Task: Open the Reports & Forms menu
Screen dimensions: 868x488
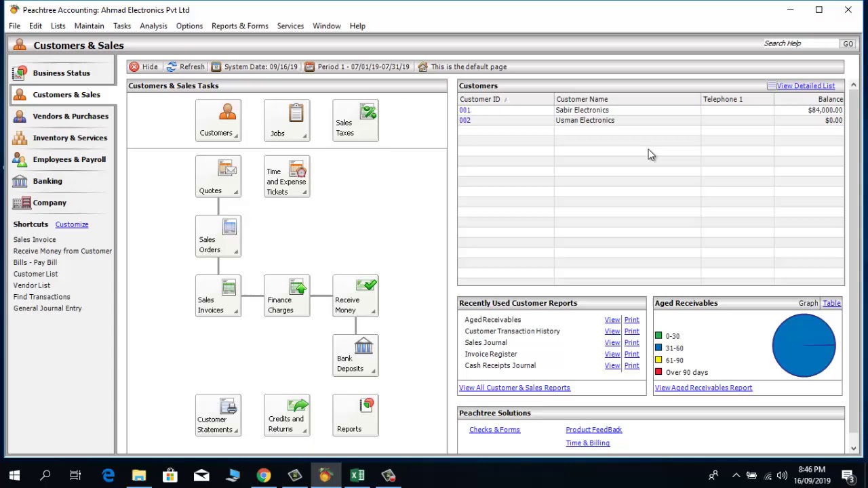Action: (240, 26)
